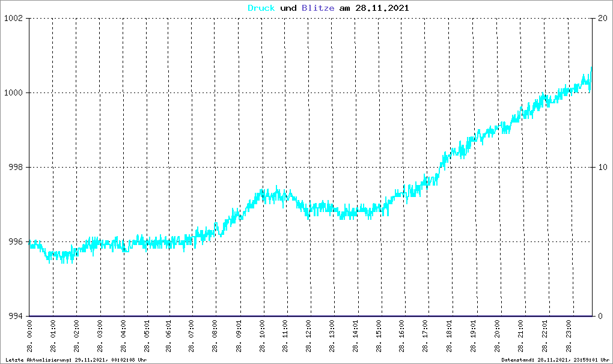Click the right axis label "20"

pos(602,19)
